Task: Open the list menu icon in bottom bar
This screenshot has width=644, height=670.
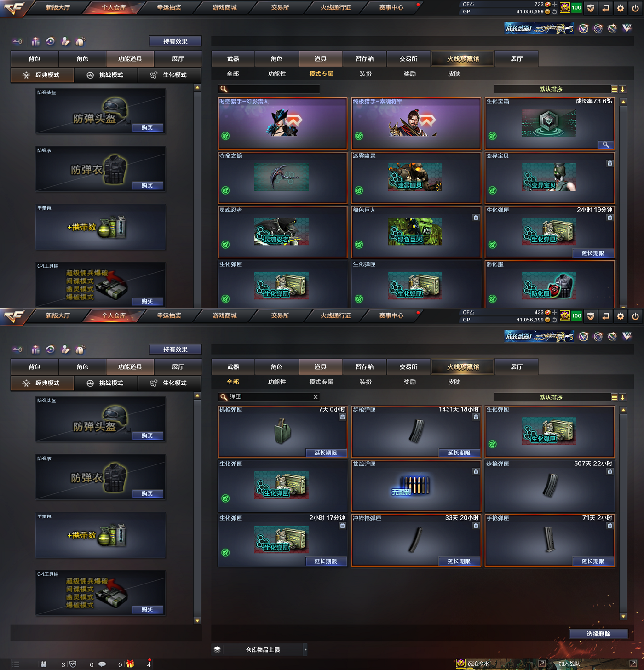Action: click(x=16, y=664)
